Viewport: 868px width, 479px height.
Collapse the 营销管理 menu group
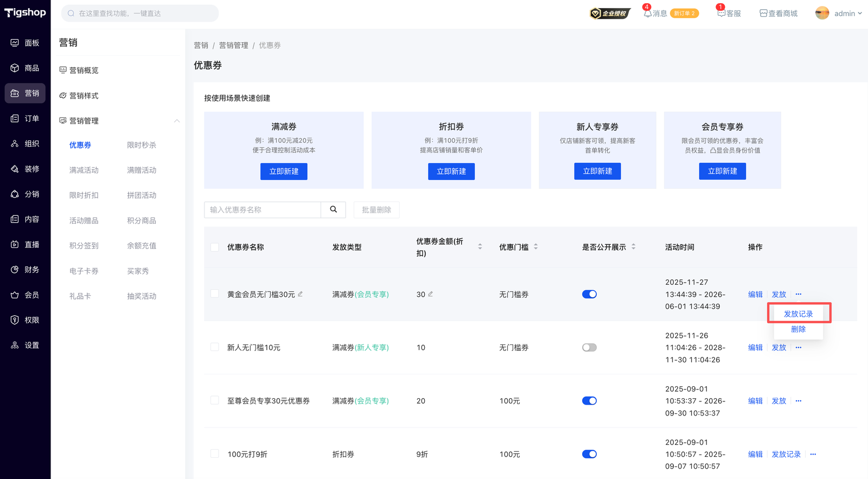tap(176, 121)
